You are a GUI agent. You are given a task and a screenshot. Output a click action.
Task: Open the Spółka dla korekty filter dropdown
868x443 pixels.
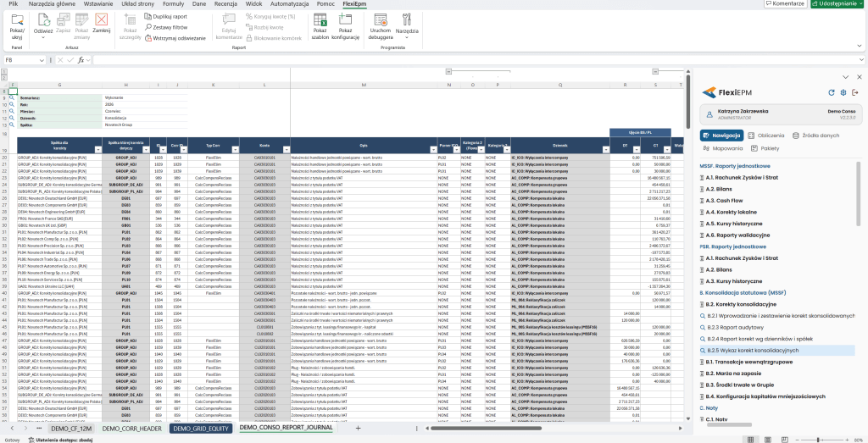tap(97, 150)
